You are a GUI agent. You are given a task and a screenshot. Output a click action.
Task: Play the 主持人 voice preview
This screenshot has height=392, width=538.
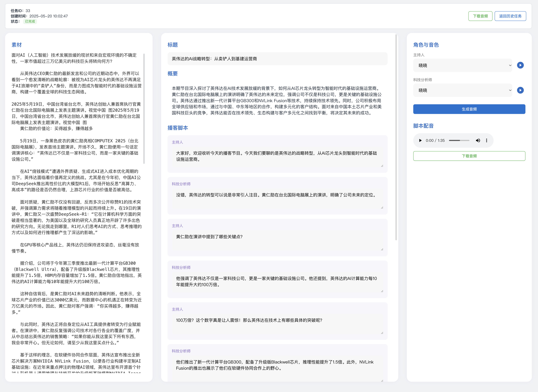520,65
